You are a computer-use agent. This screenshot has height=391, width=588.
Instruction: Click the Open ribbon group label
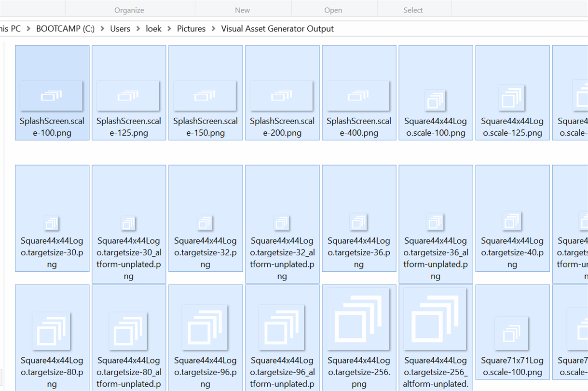click(x=333, y=10)
